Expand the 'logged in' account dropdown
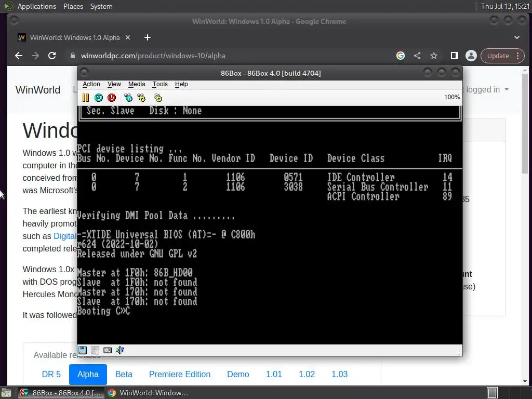532x399 pixels. click(x=487, y=89)
